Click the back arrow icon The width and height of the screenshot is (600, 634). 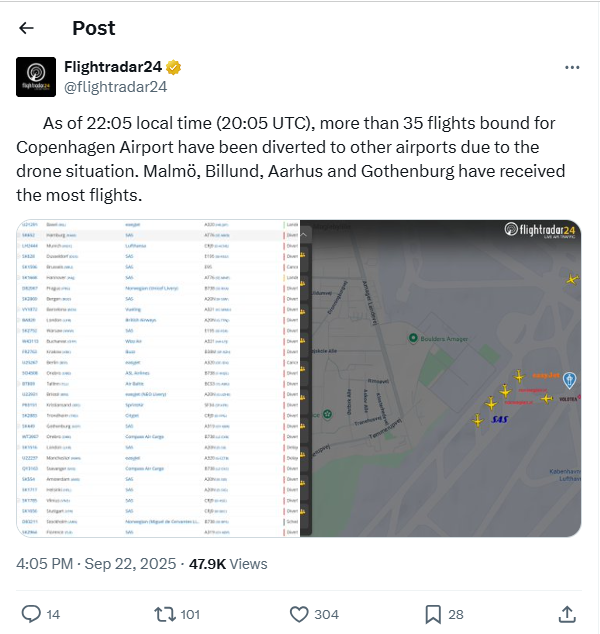click(27, 28)
